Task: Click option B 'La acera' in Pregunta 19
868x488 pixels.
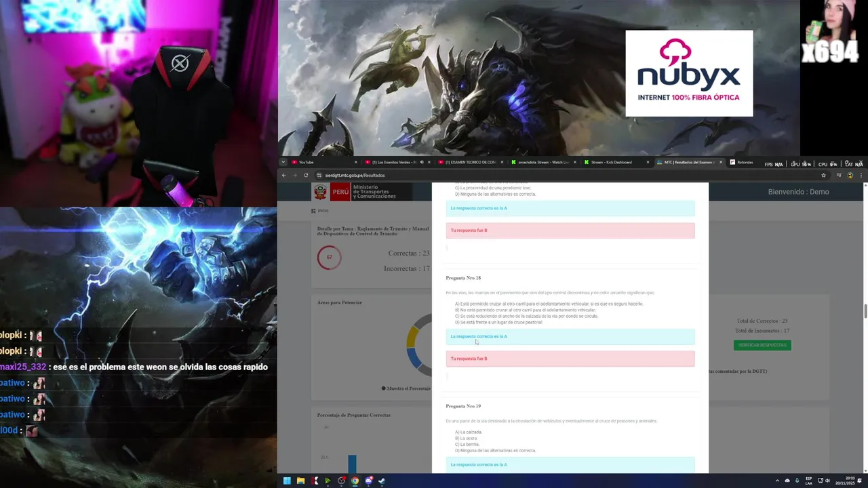Action: (466, 438)
